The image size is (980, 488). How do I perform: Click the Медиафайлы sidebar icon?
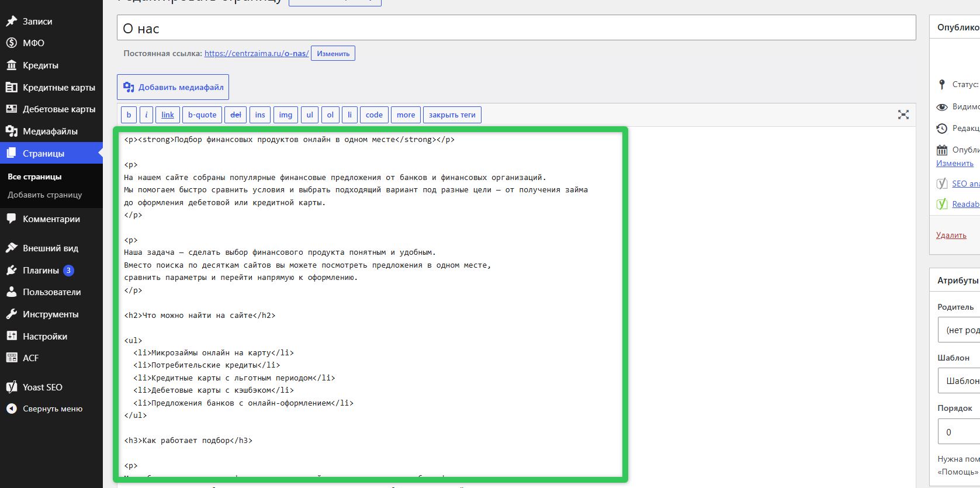11,131
